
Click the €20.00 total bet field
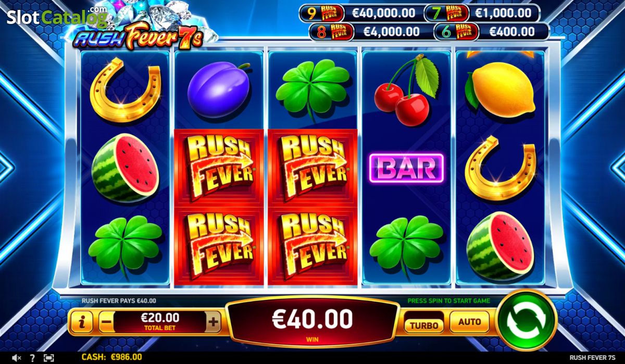(x=159, y=322)
